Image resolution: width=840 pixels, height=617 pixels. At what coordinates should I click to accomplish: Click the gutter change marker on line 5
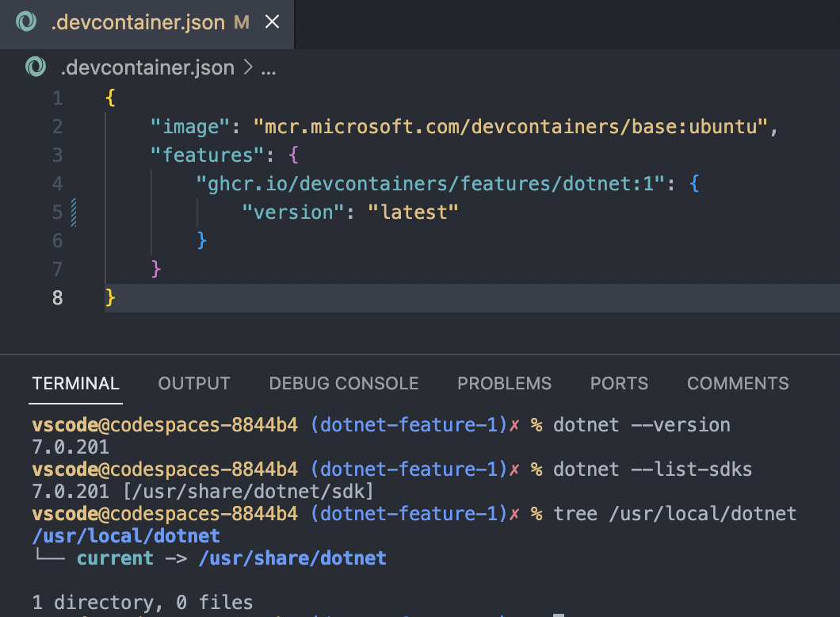(x=73, y=212)
